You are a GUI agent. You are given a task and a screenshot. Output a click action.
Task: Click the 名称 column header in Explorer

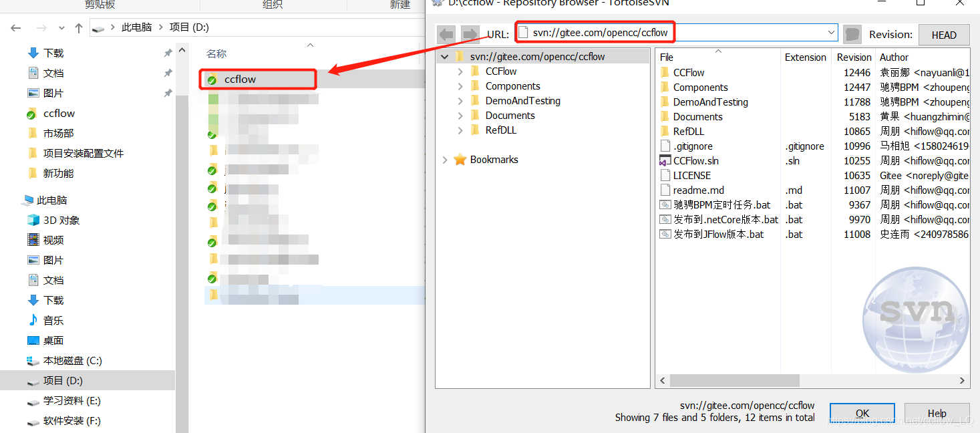(216, 53)
